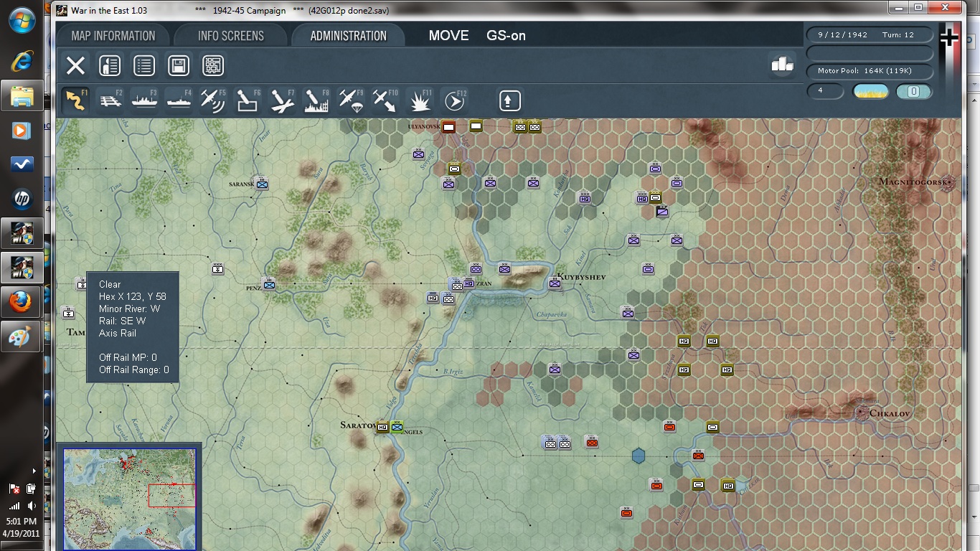The image size is (980, 551).
Task: Select the F6 Bomb Unit mode
Action: 248,100
